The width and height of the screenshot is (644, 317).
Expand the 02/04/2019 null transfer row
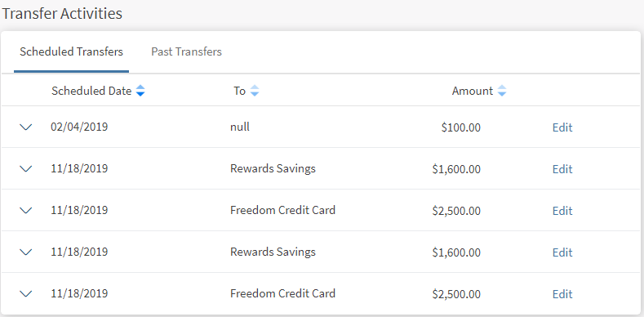(26, 127)
